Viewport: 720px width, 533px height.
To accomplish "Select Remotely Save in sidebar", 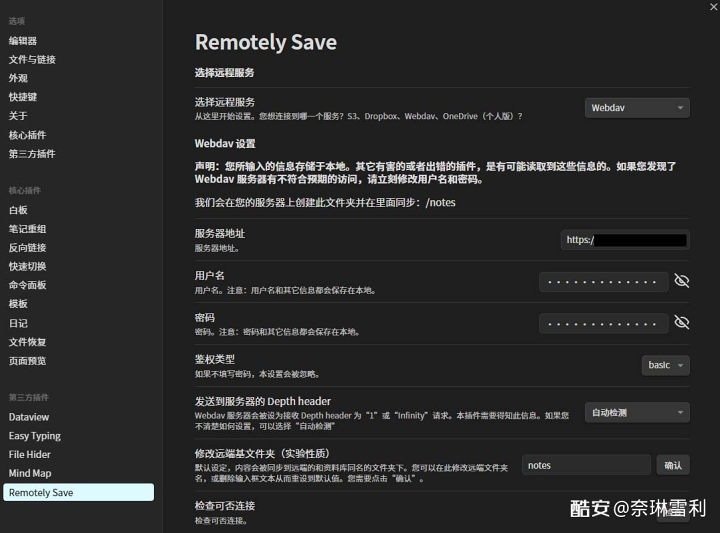I will 79,492.
